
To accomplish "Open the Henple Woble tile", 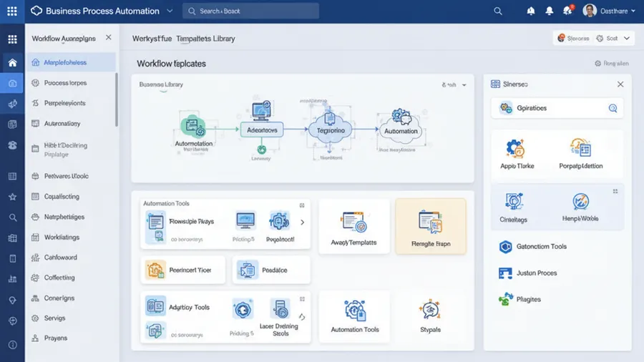I will tap(580, 207).
